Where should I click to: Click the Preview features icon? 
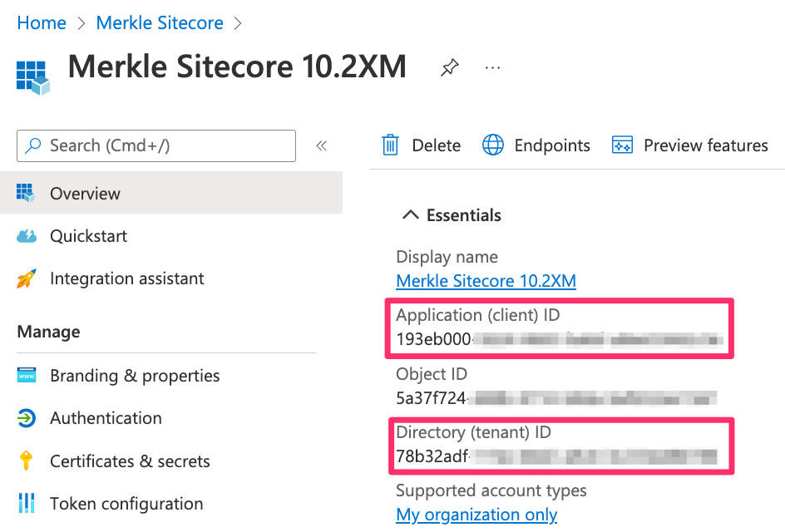(x=622, y=145)
